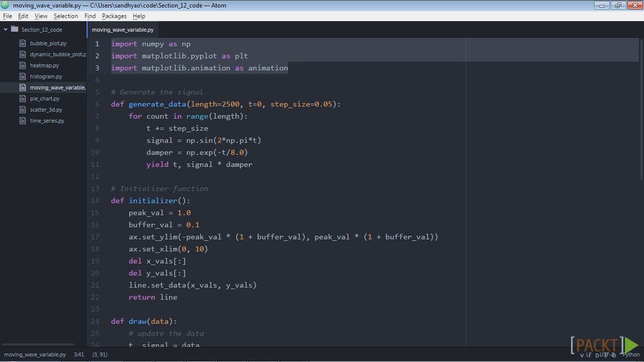Click the tree view horizontal scrollbar
644x362 pixels.
pos(38,344)
